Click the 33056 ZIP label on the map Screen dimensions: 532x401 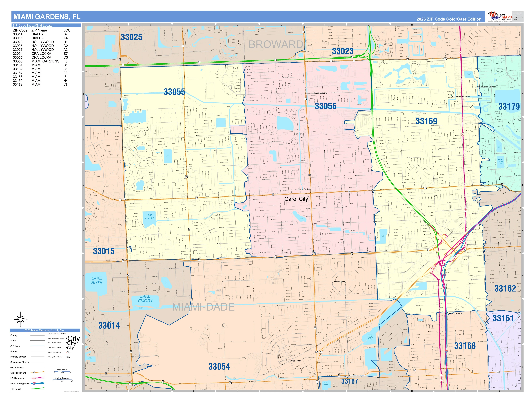[326, 106]
